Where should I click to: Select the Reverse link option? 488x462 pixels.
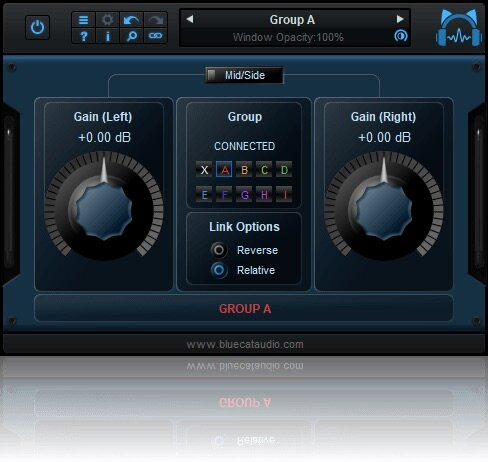click(x=219, y=250)
